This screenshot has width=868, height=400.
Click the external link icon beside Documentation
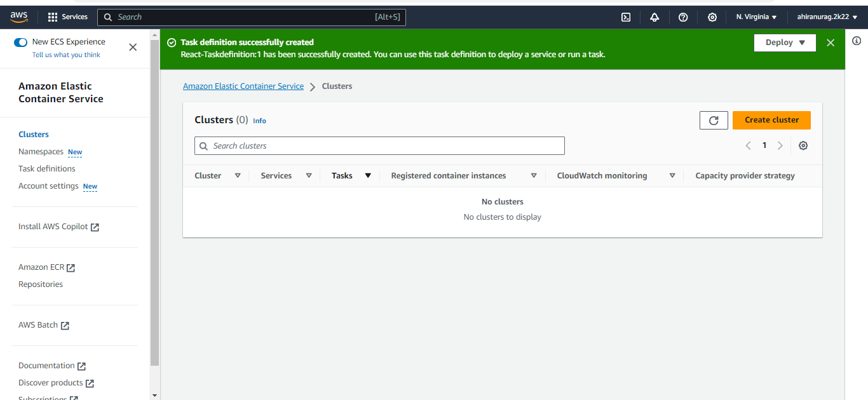81,366
